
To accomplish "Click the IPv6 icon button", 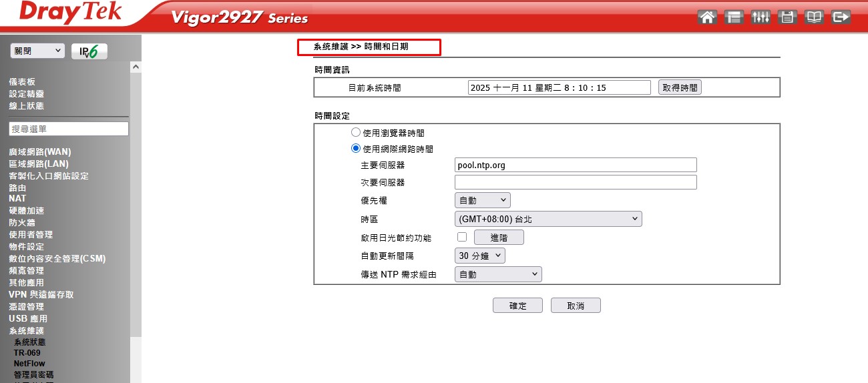I will (x=89, y=51).
